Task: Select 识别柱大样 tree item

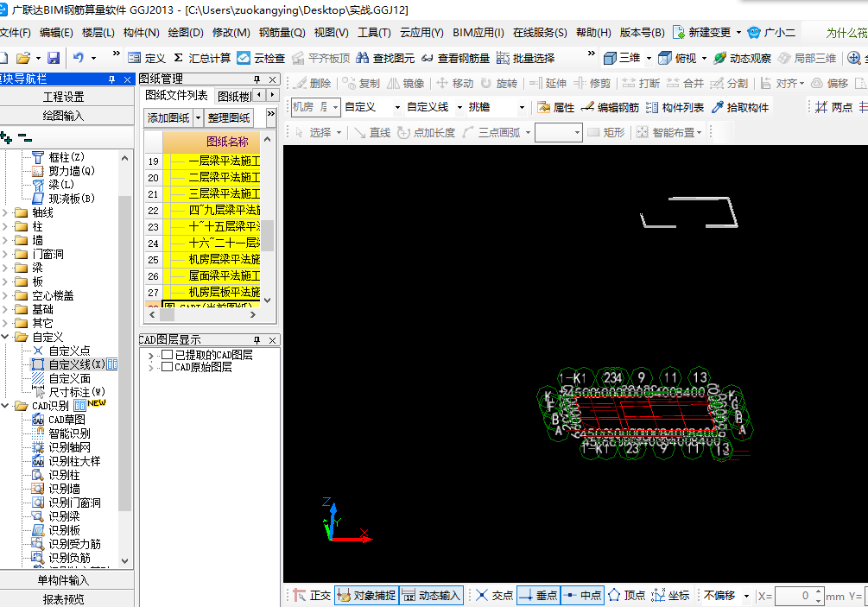Action: tap(74, 461)
